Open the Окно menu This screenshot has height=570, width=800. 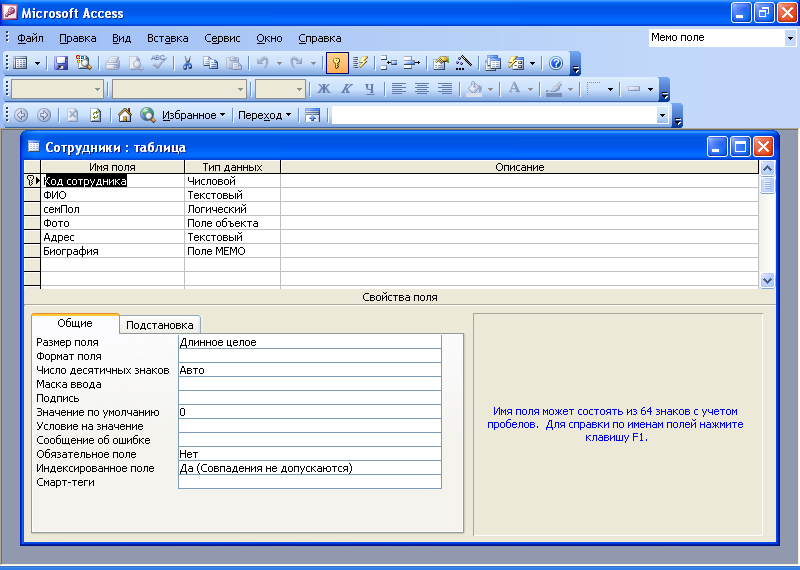[x=269, y=38]
